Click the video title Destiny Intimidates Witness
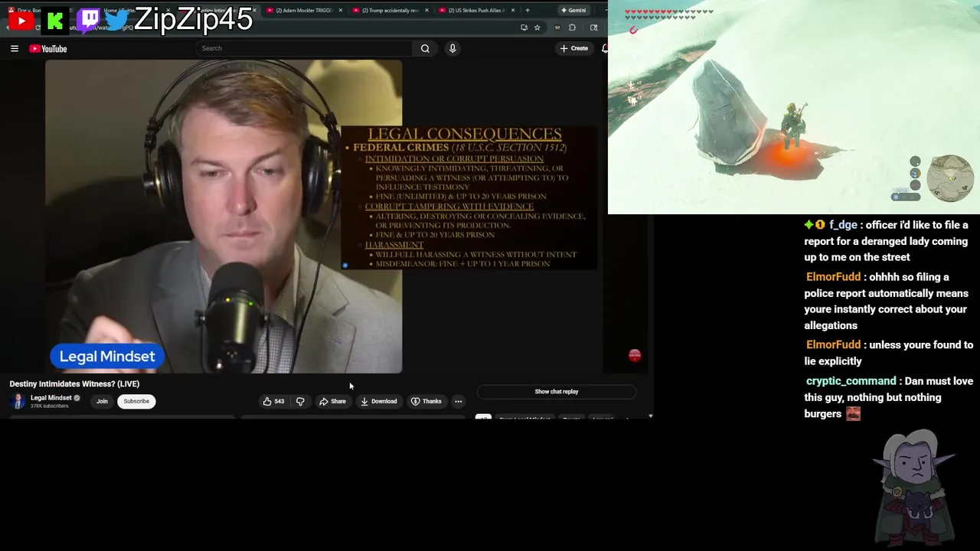The width and height of the screenshot is (980, 551). pos(74,384)
